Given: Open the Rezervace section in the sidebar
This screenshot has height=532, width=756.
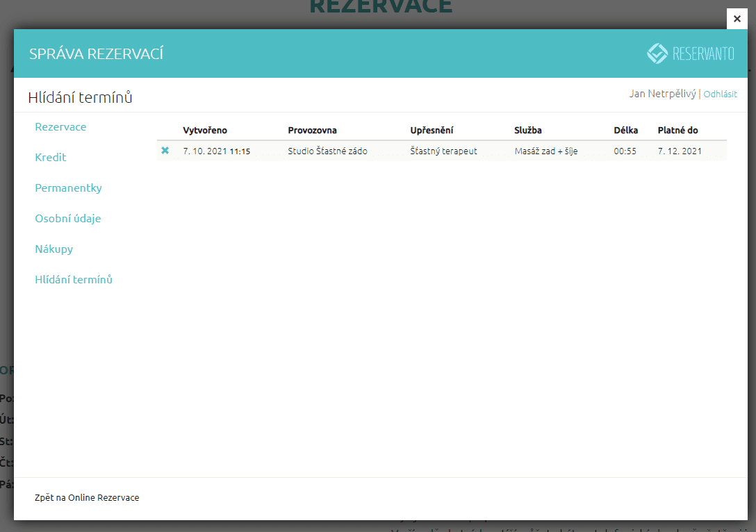Looking at the screenshot, I should tap(60, 127).
